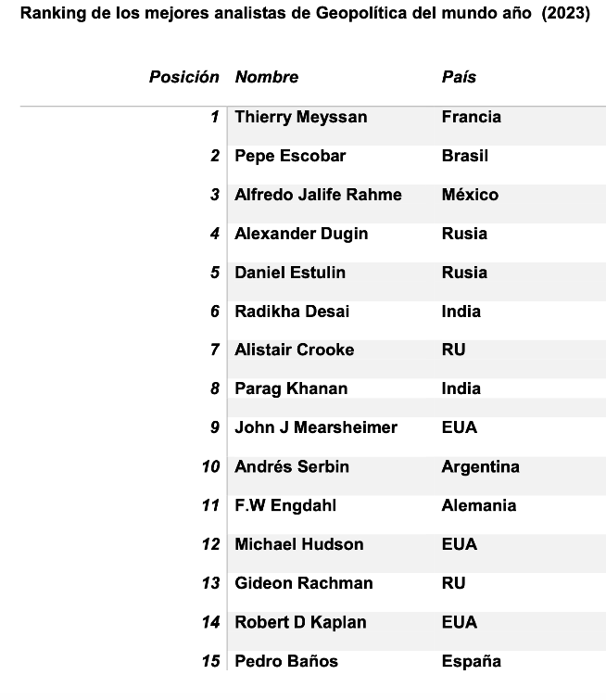Click the País column header
Image resolution: width=606 pixels, height=700 pixels.
point(459,77)
